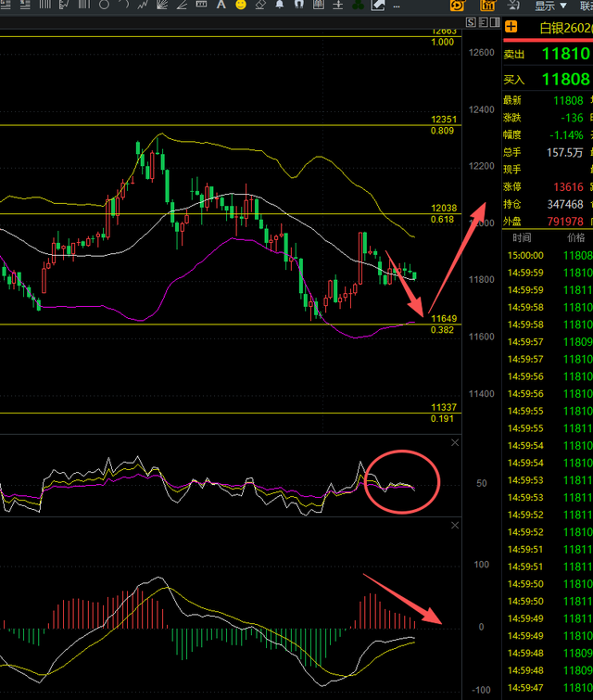Open the price alert bell
The height and width of the screenshot is (700, 593).
pyautogui.click(x=279, y=5)
